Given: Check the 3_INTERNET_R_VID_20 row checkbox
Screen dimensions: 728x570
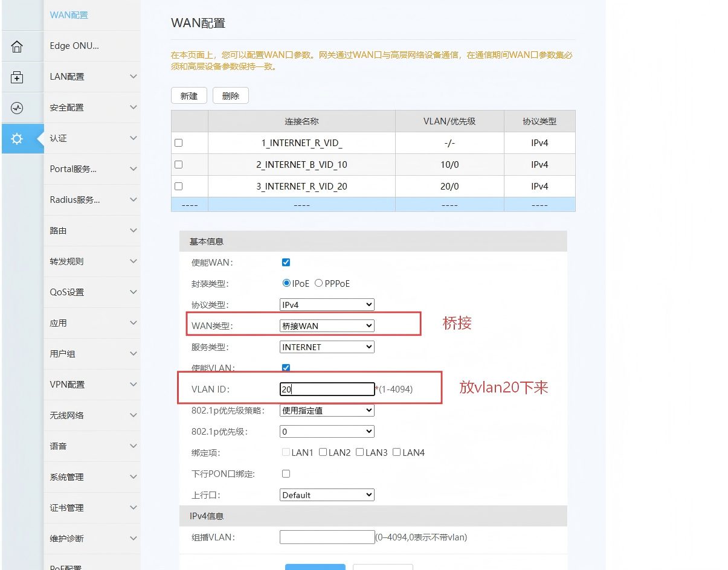Looking at the screenshot, I should [x=178, y=187].
